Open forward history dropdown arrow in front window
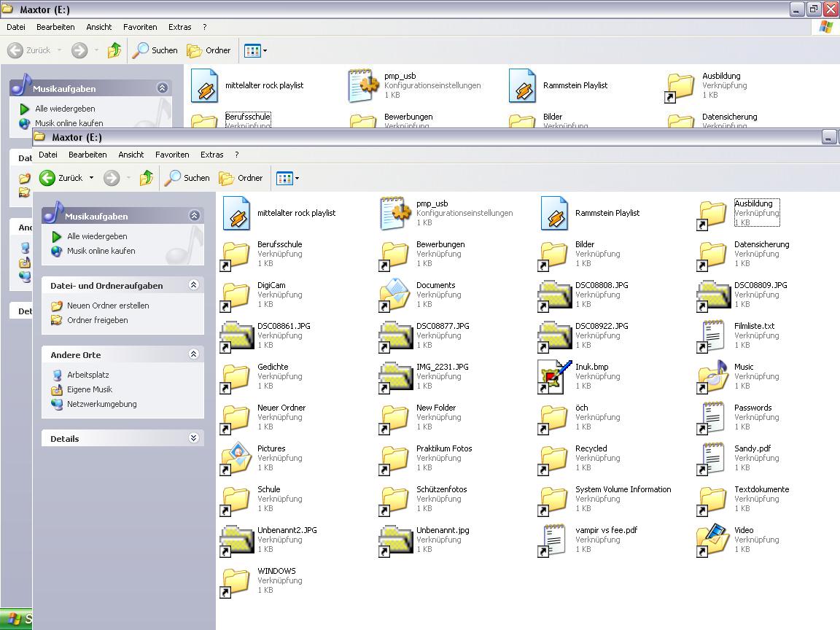 (128, 178)
